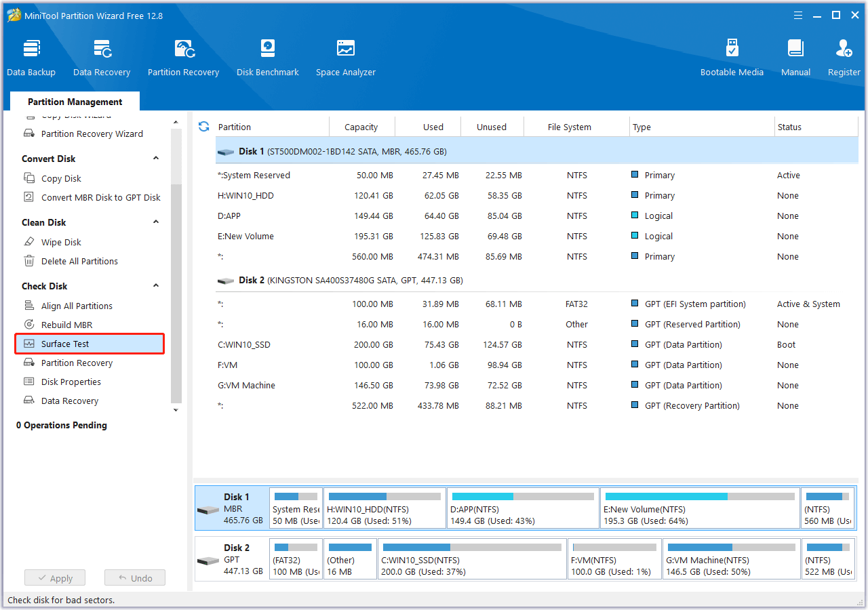
Task: Open the Disk Properties text link
Action: (71, 382)
